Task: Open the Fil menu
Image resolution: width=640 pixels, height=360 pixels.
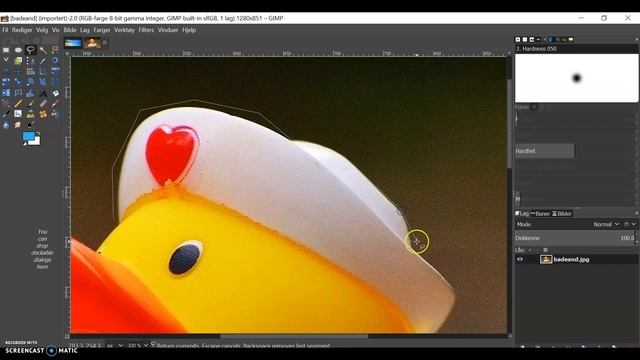Action: (x=5, y=30)
